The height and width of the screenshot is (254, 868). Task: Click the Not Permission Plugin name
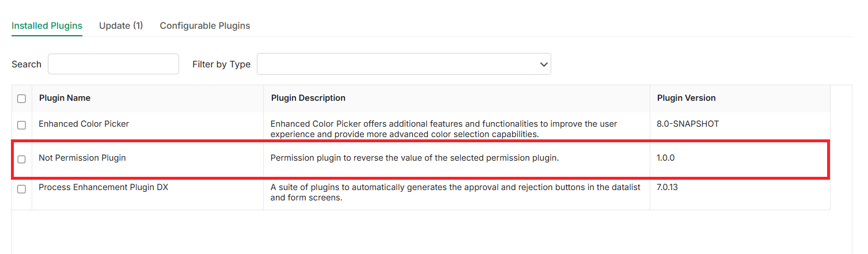tap(82, 158)
